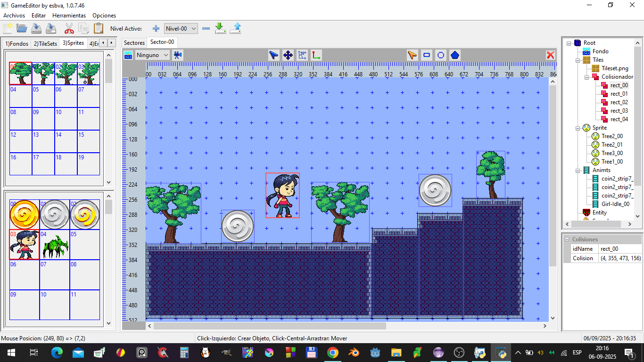Click the cut scissors icon

tap(69, 28)
